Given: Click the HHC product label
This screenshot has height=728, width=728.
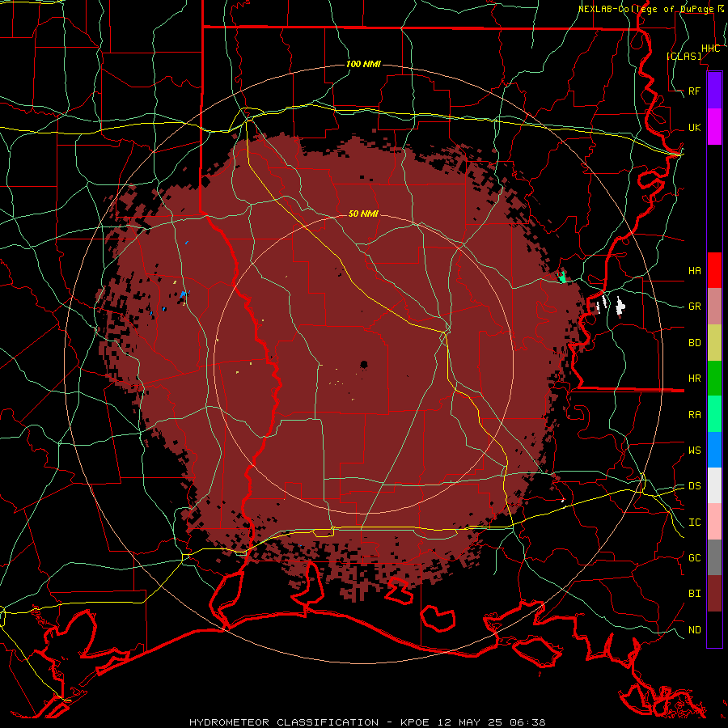Looking at the screenshot, I should [x=711, y=49].
